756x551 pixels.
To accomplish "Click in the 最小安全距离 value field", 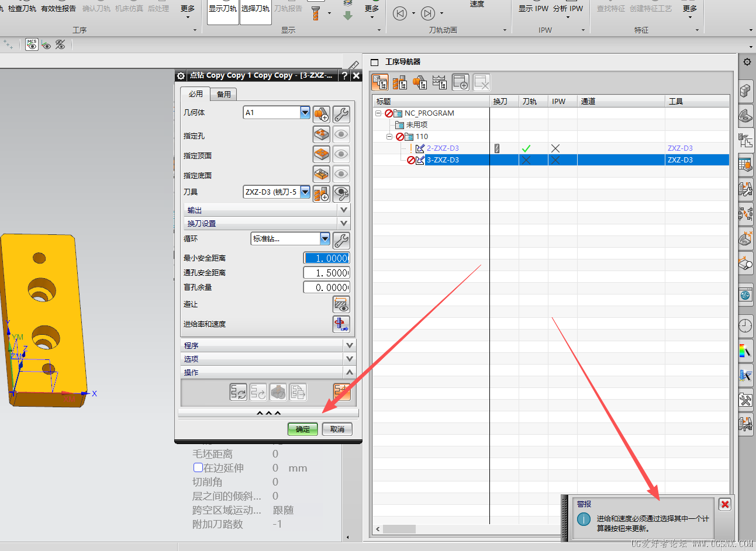I will pyautogui.click(x=327, y=258).
